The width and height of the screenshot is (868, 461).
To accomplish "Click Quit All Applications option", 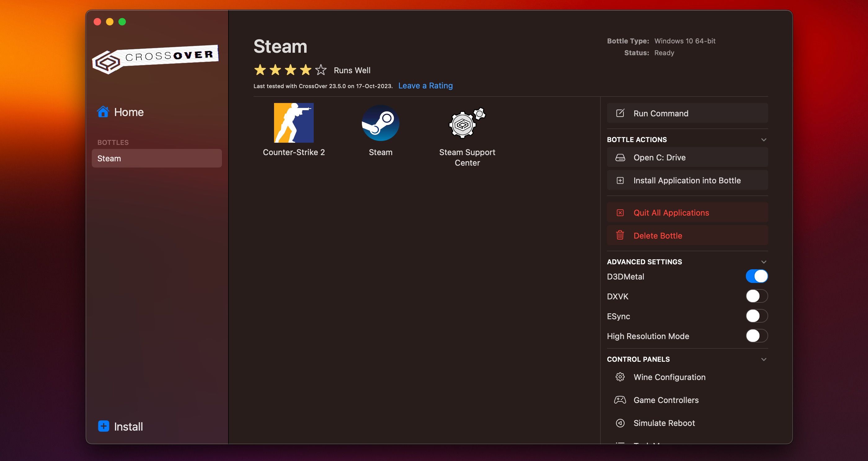I will click(x=671, y=212).
